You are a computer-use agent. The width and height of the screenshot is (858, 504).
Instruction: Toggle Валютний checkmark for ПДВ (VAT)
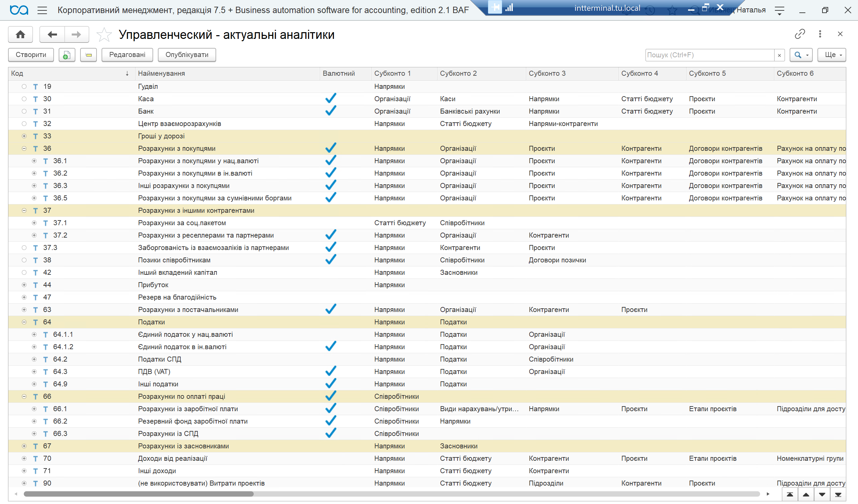(330, 371)
